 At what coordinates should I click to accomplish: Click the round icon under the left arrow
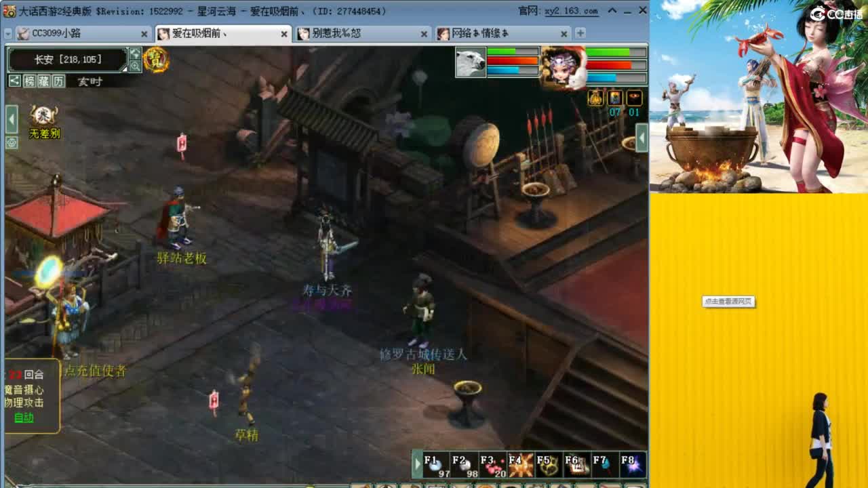[x=12, y=142]
